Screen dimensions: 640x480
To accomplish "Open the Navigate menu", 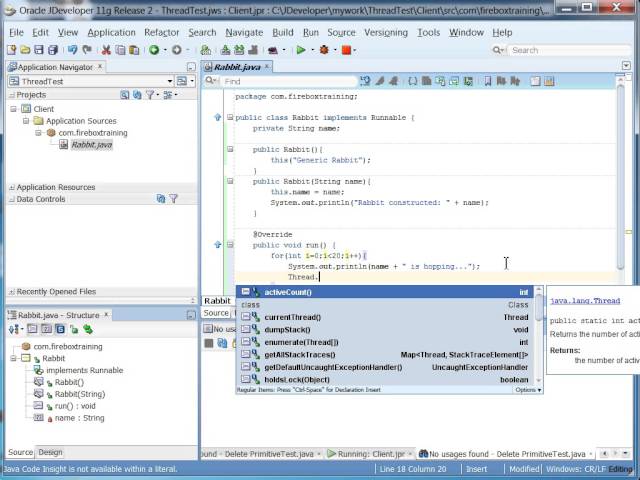I will tap(244, 32).
